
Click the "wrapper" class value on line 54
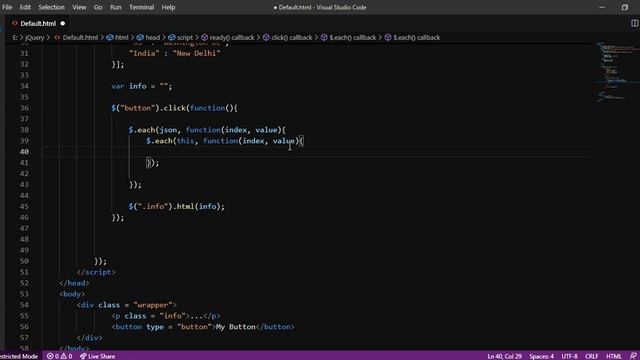(153, 305)
